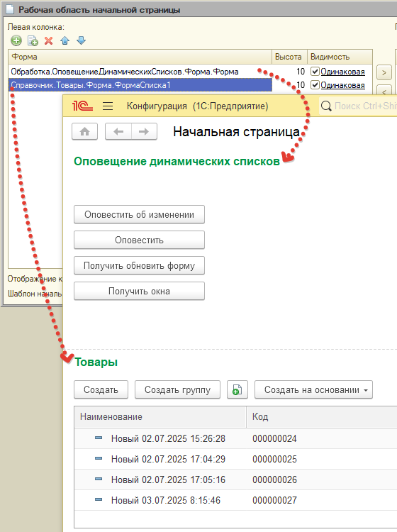Screen dimensions: 397x532
Task: Click height value 10 in first form row
Action: click(x=301, y=72)
